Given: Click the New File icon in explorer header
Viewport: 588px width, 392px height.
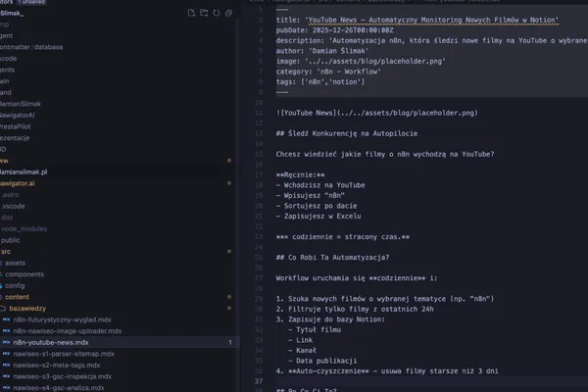Looking at the screenshot, I should [x=191, y=13].
